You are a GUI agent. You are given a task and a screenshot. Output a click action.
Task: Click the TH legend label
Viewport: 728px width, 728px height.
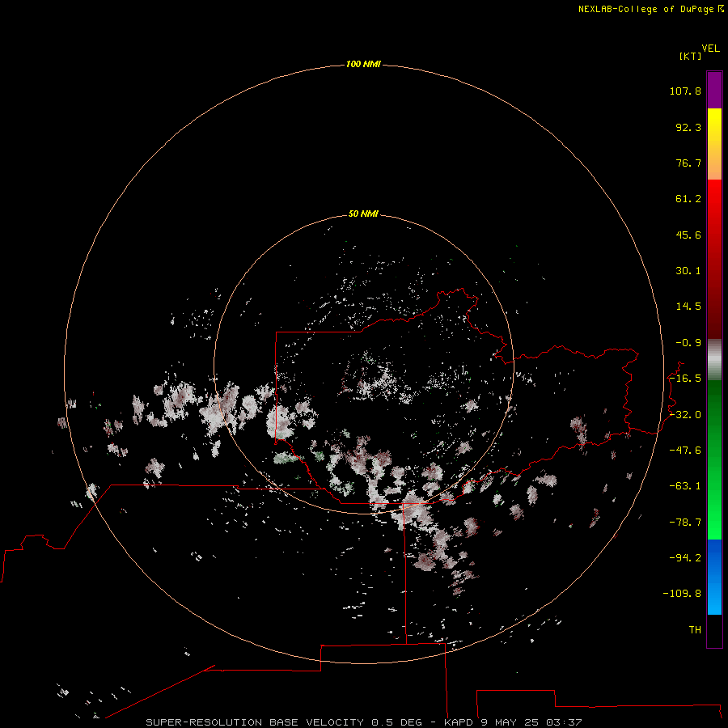point(695,630)
